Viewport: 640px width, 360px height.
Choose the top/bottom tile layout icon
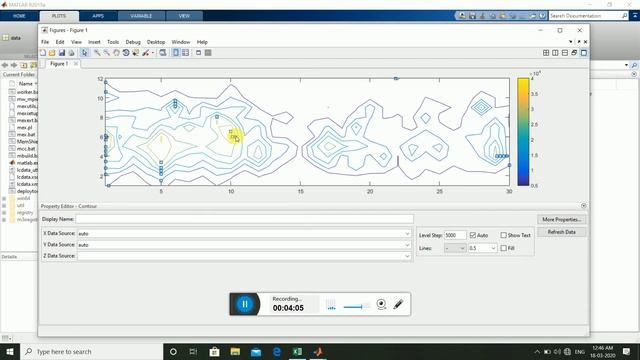565,53
